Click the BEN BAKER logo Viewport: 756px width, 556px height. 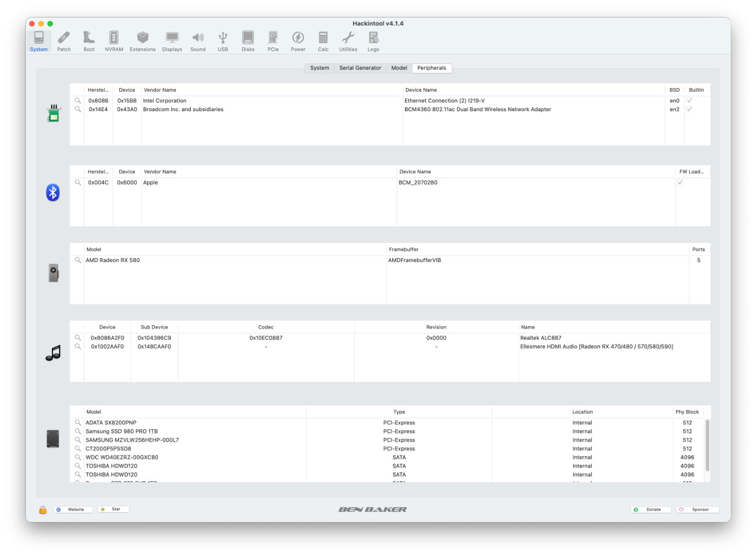point(373,510)
